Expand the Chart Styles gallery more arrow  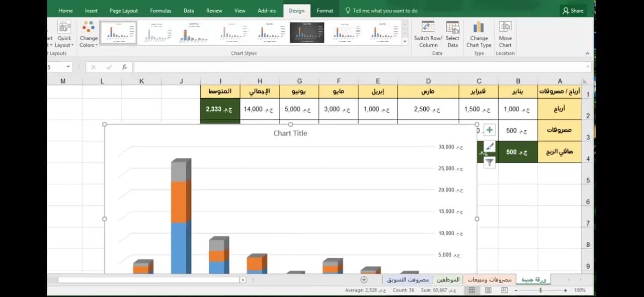click(405, 42)
